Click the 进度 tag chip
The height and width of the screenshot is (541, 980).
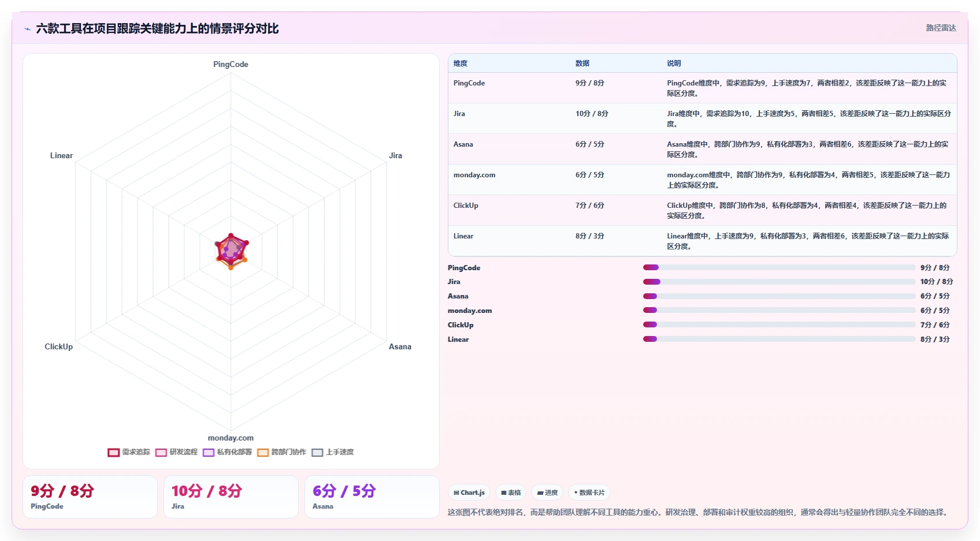click(547, 493)
